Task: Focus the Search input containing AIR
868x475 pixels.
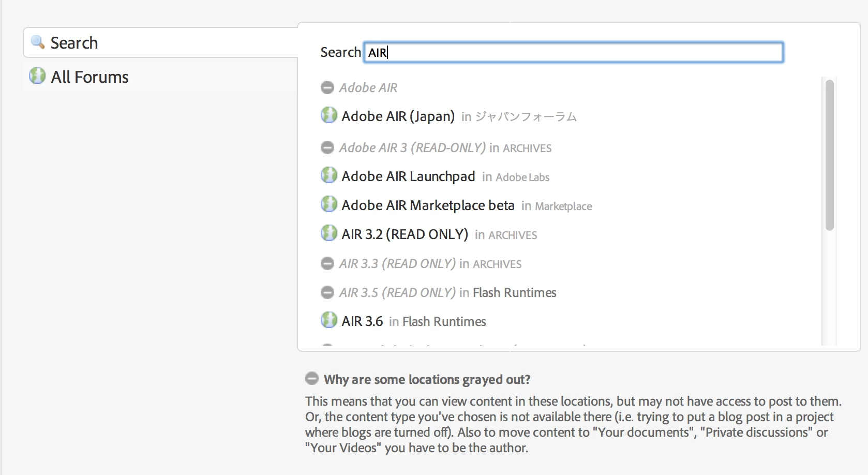Action: click(574, 52)
